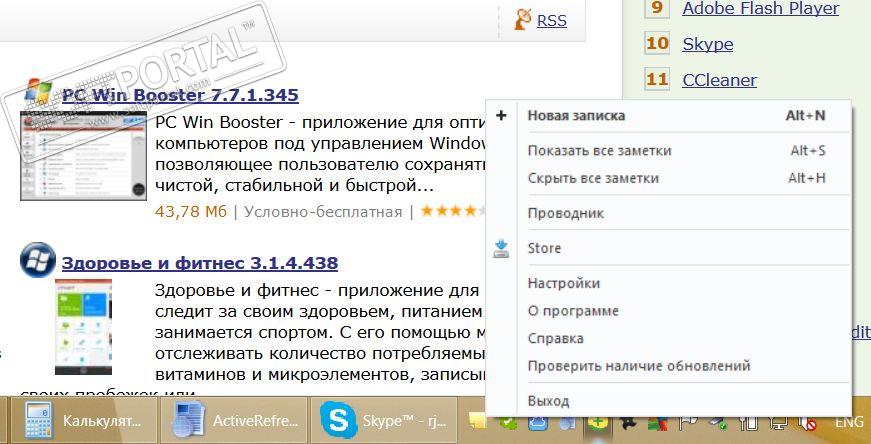
Task: Open the RSS link
Action: click(x=552, y=21)
